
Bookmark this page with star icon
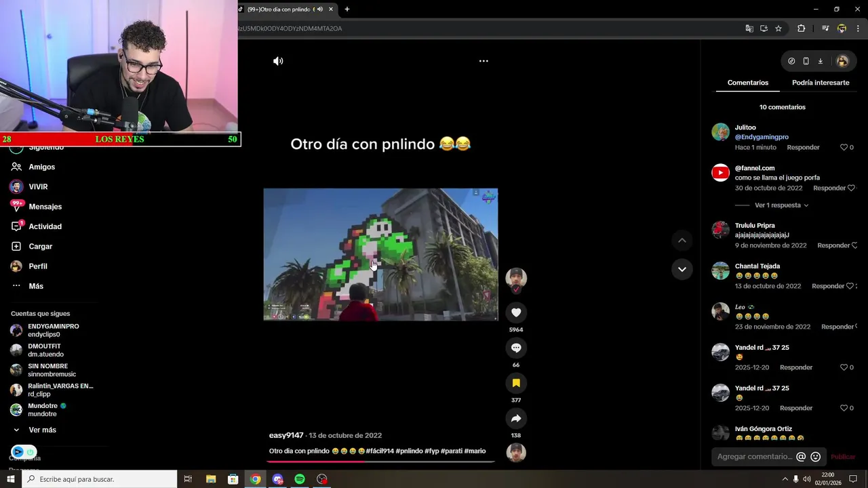click(778, 28)
